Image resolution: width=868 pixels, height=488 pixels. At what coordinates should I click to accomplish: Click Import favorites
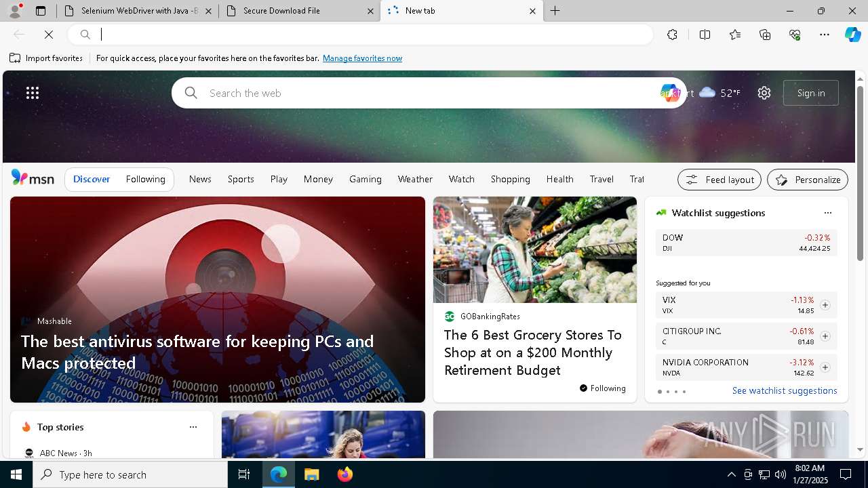pyautogui.click(x=46, y=58)
